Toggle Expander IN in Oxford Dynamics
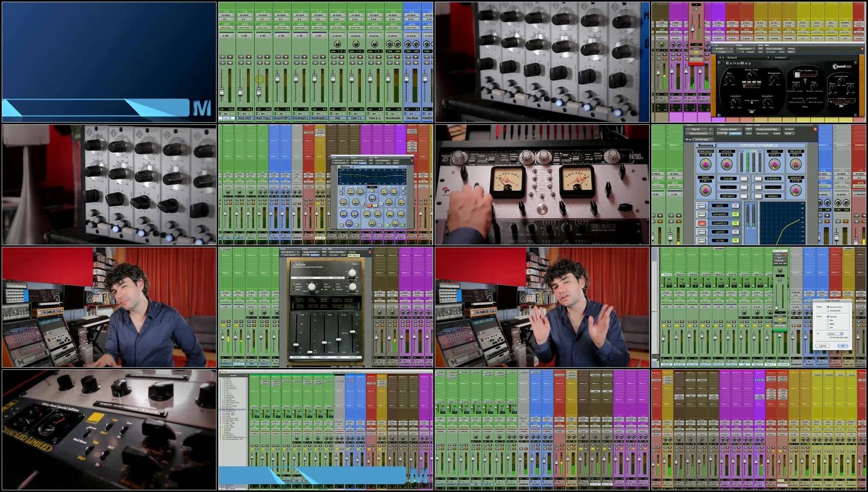The width and height of the screenshot is (868, 492). 736,215
